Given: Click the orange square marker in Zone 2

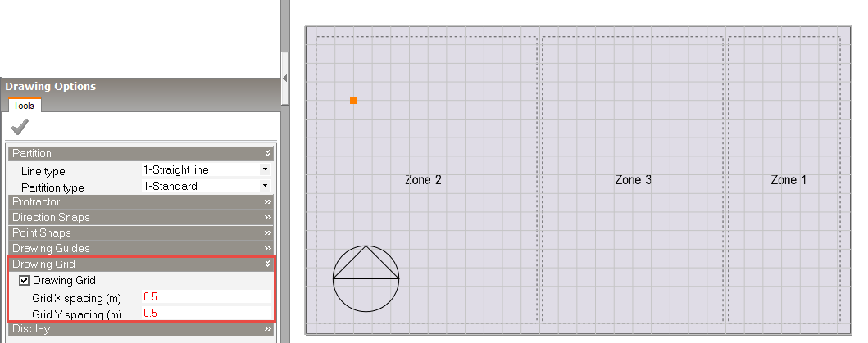Looking at the screenshot, I should [x=353, y=101].
